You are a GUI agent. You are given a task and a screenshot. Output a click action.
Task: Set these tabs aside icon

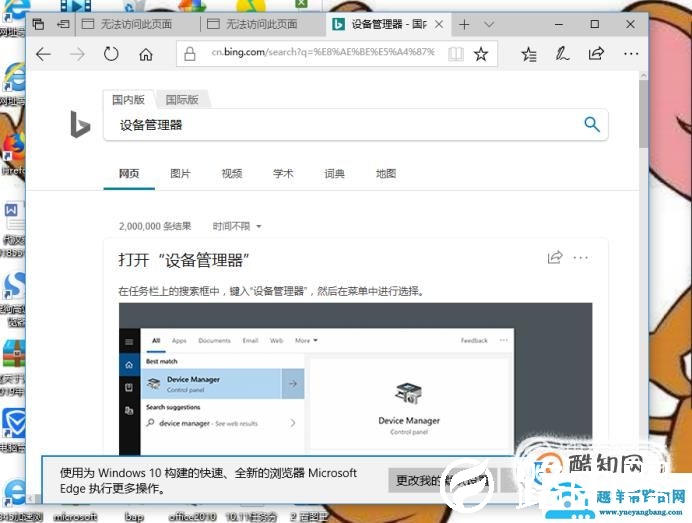coord(63,24)
